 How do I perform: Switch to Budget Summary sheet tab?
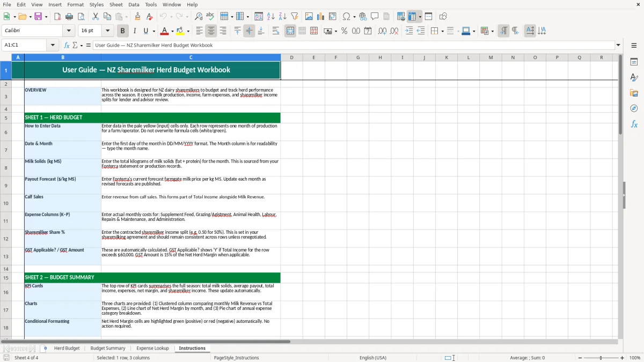(x=108, y=348)
